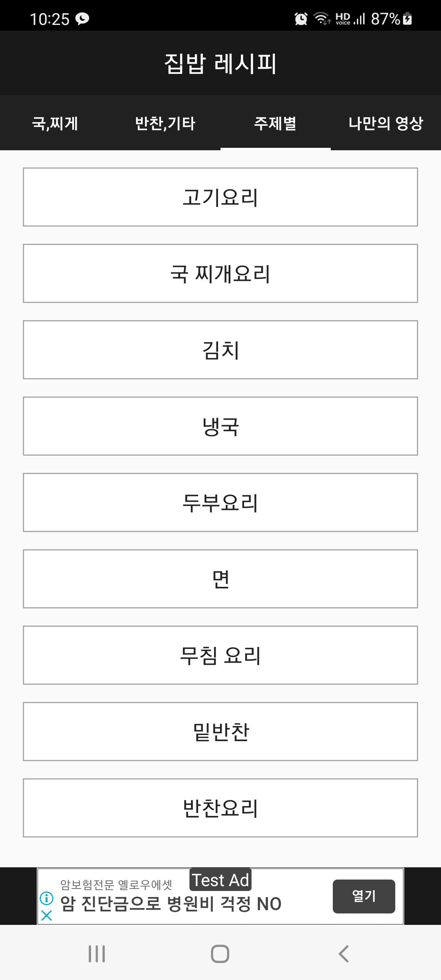Tap the alarm icon in status bar
This screenshot has width=441, height=980.
click(x=301, y=19)
